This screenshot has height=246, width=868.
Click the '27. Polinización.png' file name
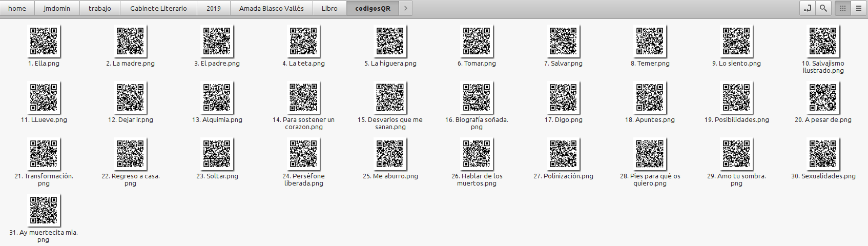pos(563,176)
